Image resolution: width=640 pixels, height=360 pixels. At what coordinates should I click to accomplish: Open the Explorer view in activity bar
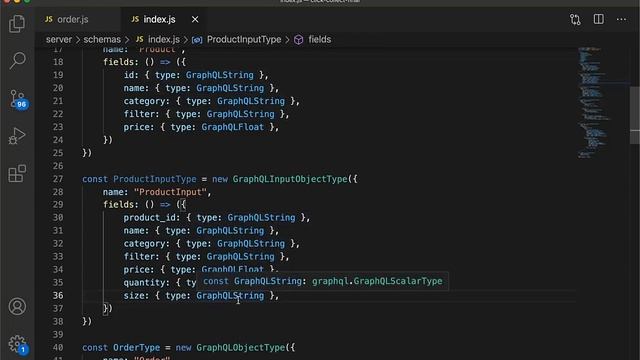tap(17, 23)
